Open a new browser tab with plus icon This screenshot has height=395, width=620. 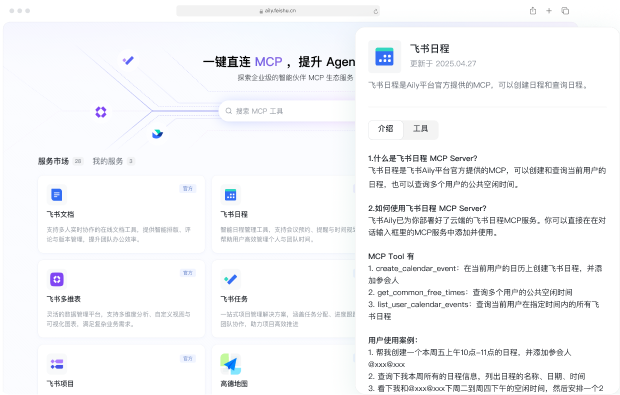[x=549, y=11]
